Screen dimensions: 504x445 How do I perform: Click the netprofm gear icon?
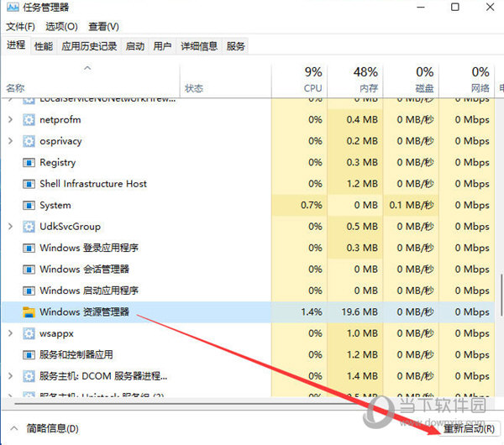coord(29,120)
